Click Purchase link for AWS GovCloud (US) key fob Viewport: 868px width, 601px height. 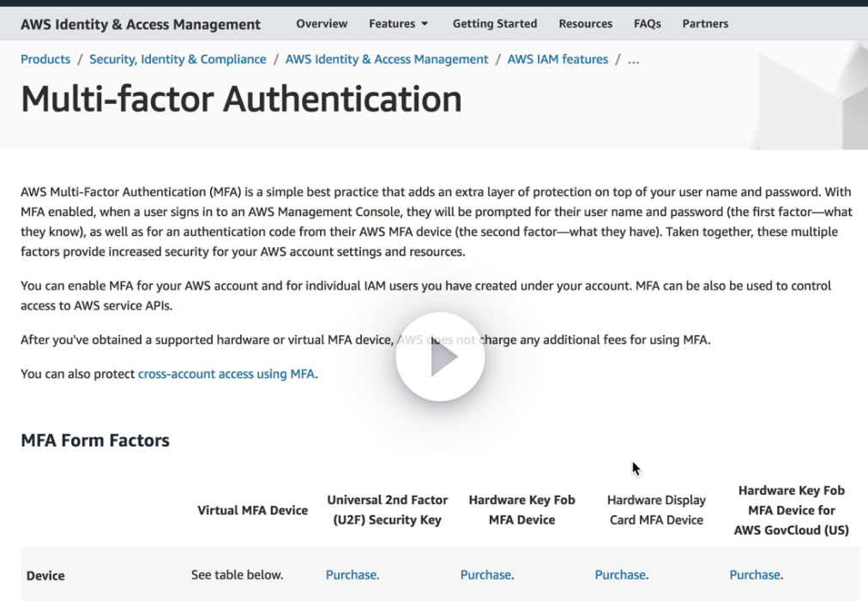755,575
